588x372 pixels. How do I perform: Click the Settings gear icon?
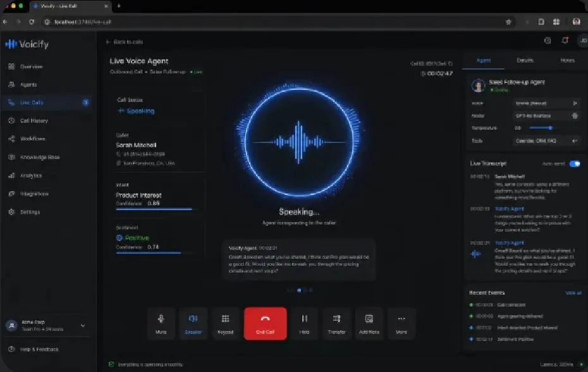pos(11,212)
